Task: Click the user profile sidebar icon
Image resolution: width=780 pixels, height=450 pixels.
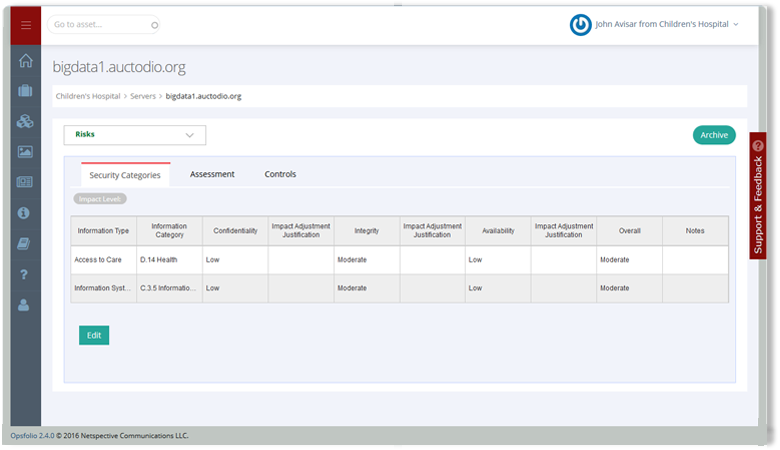Action: click(x=26, y=305)
